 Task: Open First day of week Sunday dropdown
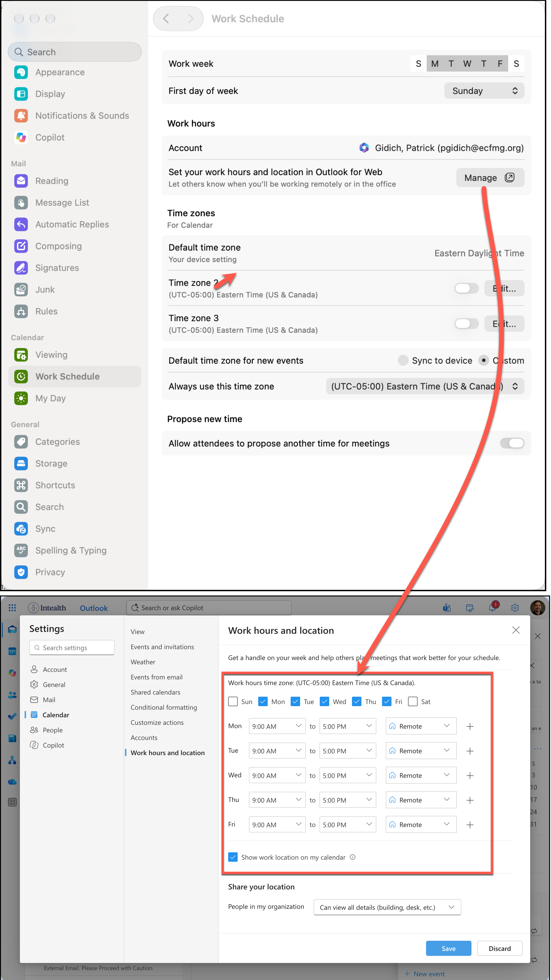tap(484, 91)
